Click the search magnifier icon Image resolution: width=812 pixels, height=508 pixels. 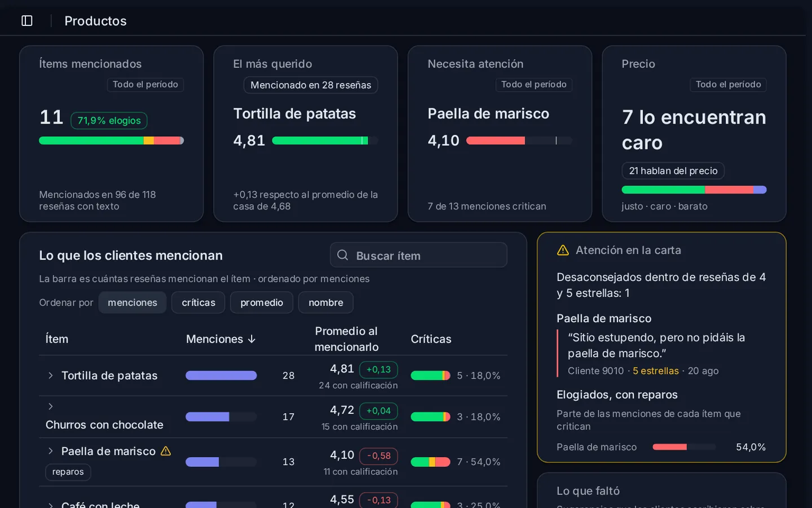pyautogui.click(x=342, y=255)
